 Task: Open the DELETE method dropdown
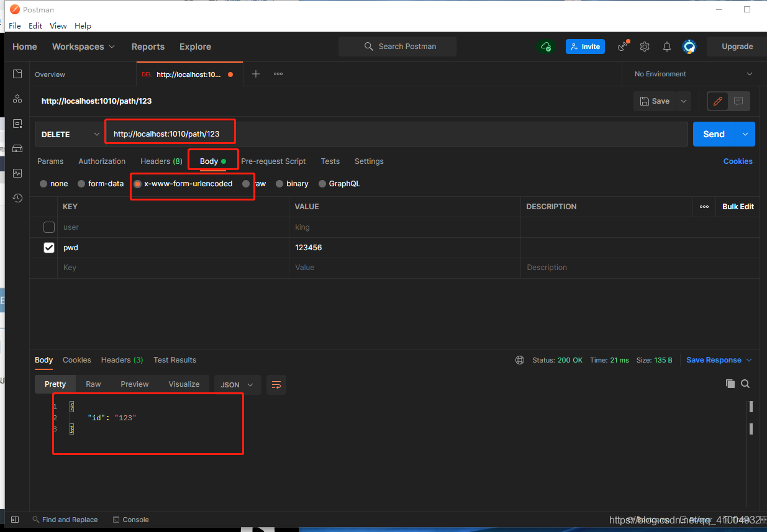[x=70, y=134]
